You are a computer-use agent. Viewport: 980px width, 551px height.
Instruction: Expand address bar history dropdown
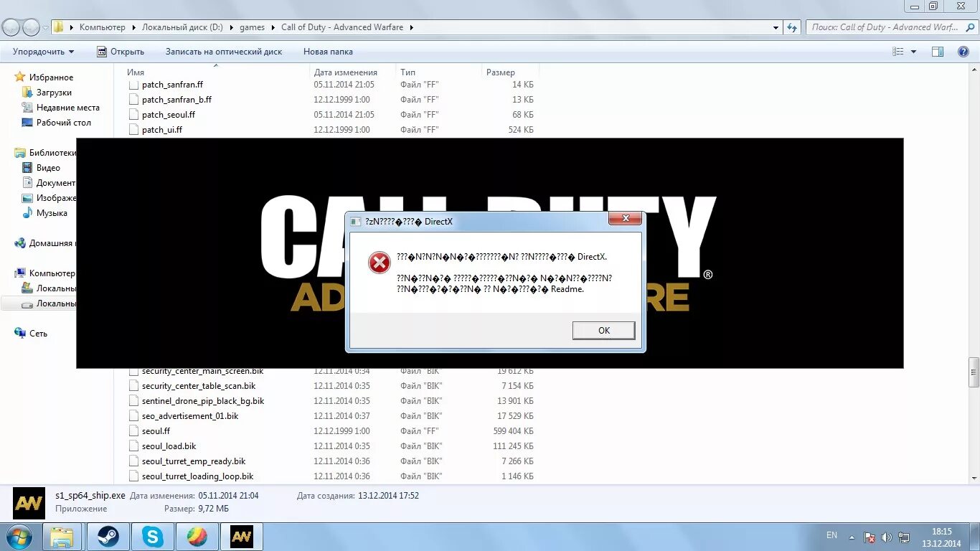[776, 27]
